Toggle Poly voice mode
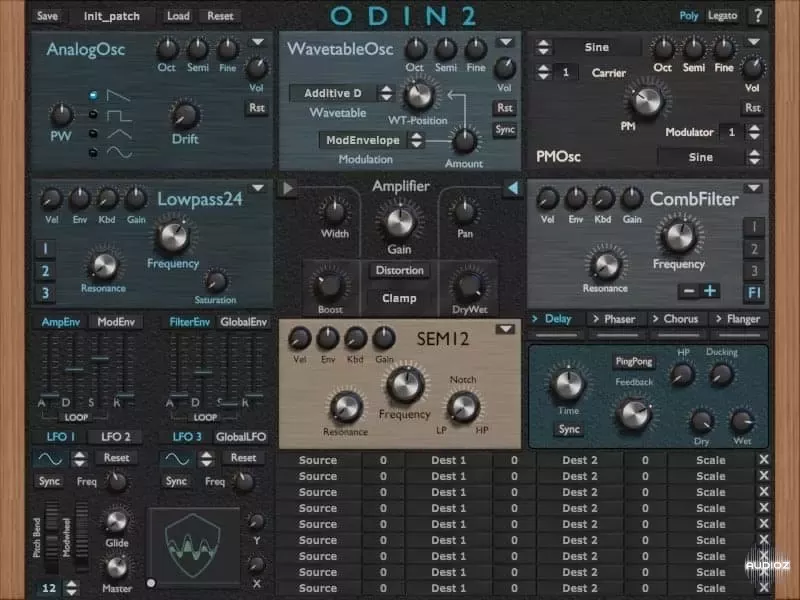The image size is (800, 600). click(688, 16)
